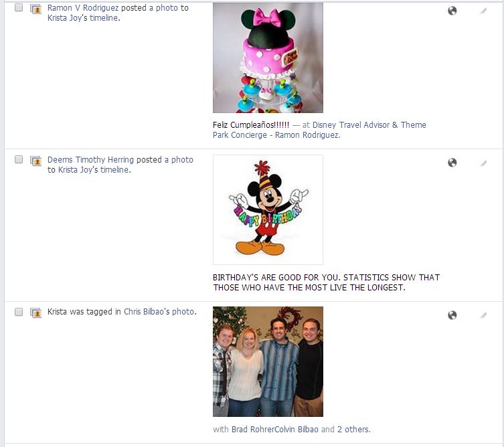Open the Mickey Happy Birthday image thumbnail
Viewport: 504px width, 447px height.
[x=268, y=210]
